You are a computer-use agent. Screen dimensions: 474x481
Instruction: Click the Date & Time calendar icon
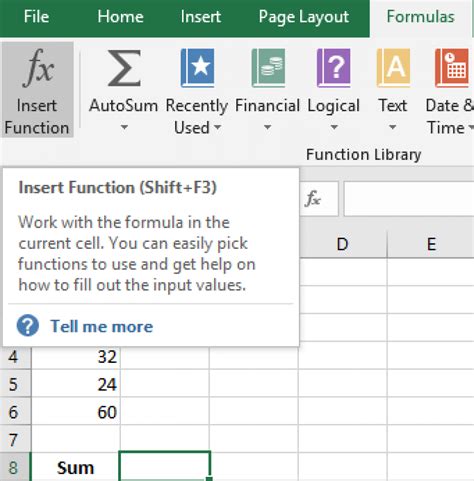[x=452, y=68]
